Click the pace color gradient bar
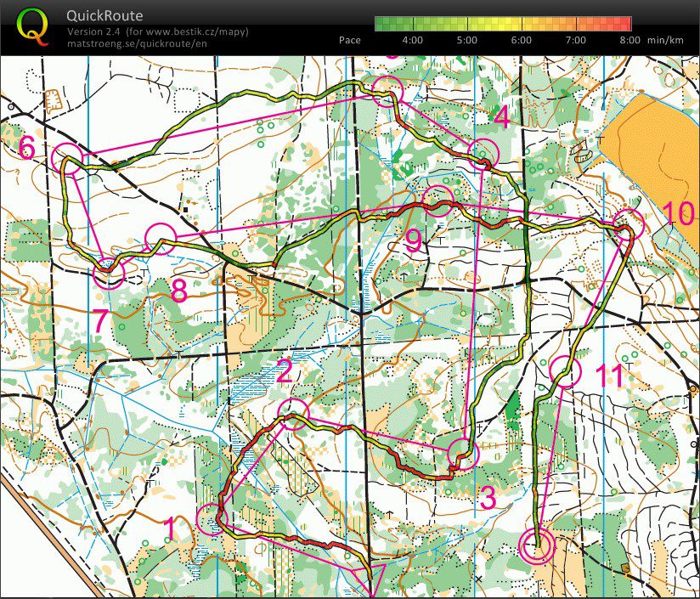This screenshot has width=700, height=599. [503, 24]
